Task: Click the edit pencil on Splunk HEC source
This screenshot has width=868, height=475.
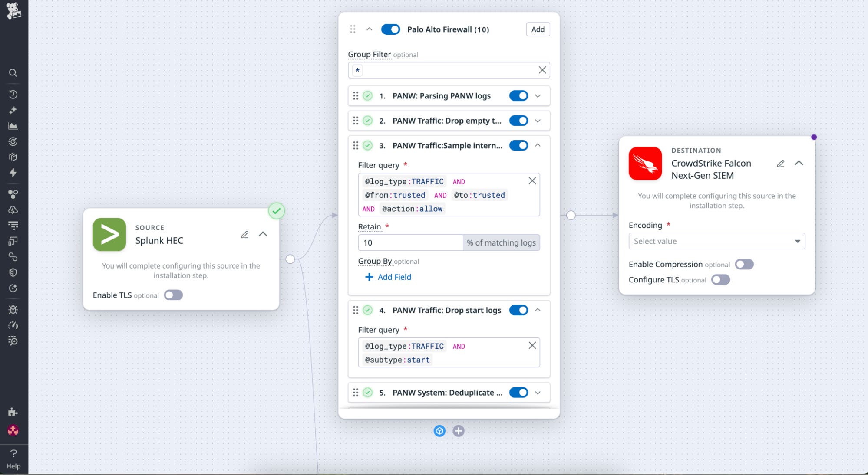Action: 244,234
